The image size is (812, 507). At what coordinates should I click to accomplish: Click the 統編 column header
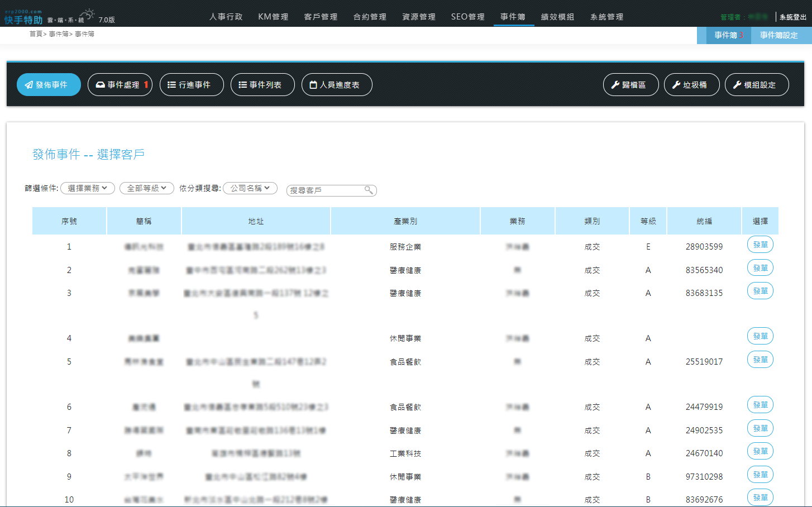click(x=704, y=221)
